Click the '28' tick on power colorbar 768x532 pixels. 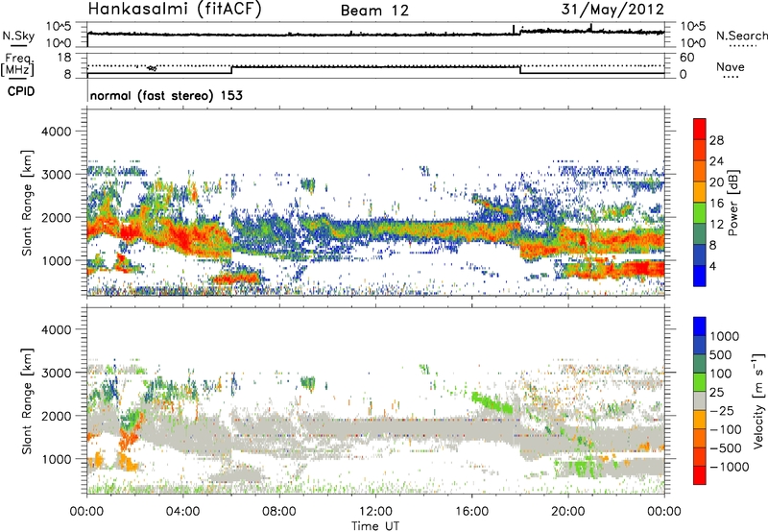tap(716, 140)
